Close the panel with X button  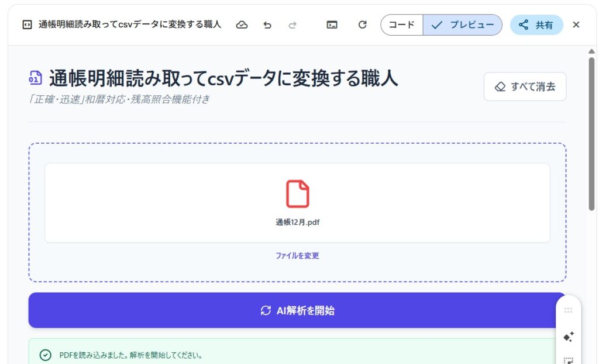[x=576, y=25]
